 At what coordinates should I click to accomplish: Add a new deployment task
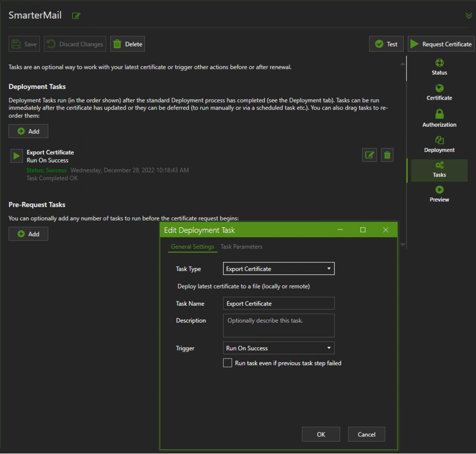(x=28, y=131)
